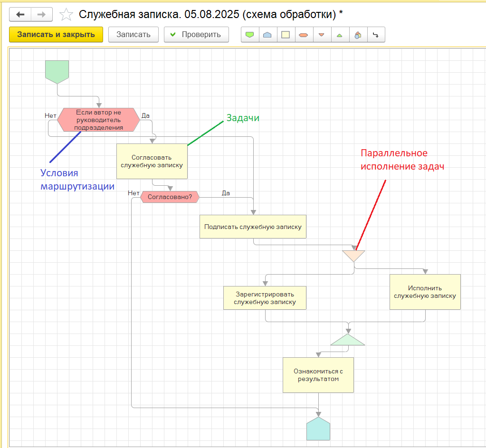
Task: Add document to favorites with star icon
Action: [66, 15]
